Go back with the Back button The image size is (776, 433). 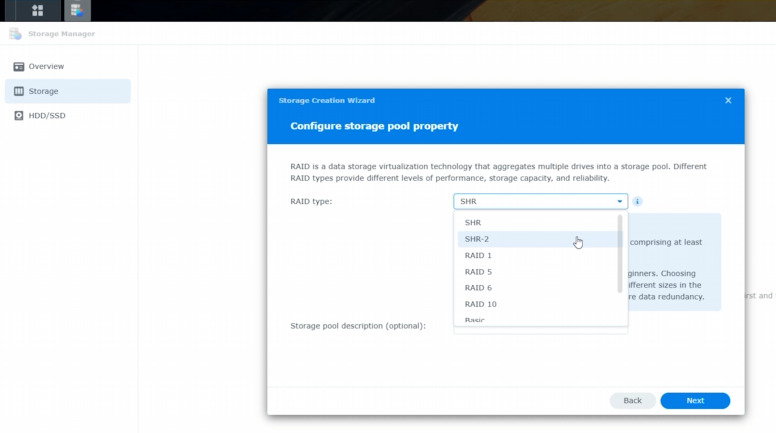pyautogui.click(x=632, y=400)
